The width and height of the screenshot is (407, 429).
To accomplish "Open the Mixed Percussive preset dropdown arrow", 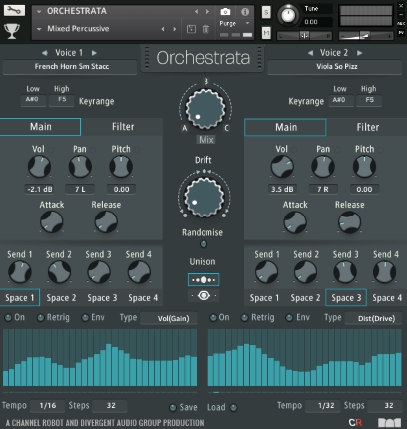I will click(x=39, y=29).
